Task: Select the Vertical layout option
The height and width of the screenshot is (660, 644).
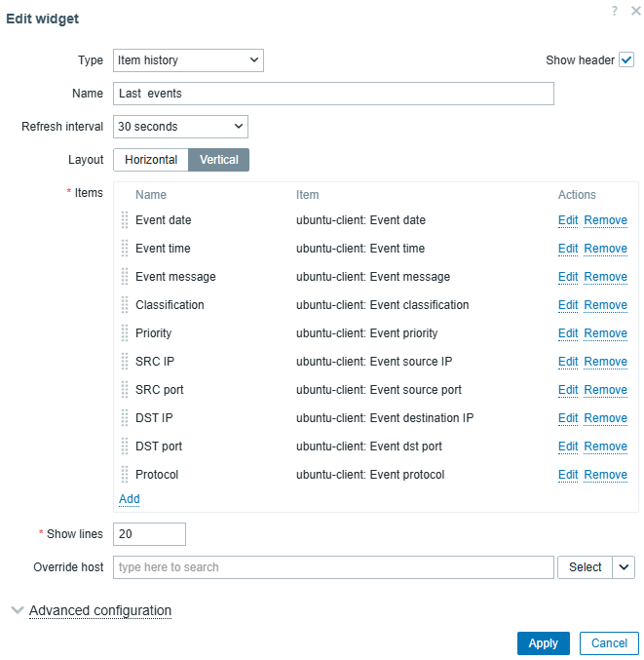Action: coord(219,160)
